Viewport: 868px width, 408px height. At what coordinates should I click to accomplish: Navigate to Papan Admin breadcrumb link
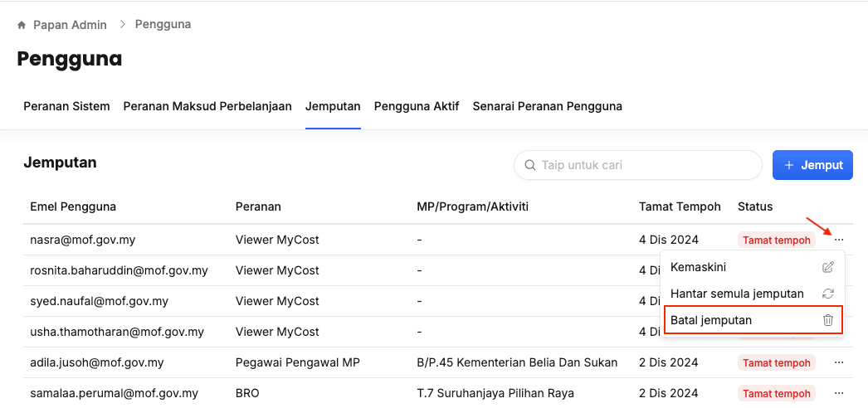[x=70, y=25]
